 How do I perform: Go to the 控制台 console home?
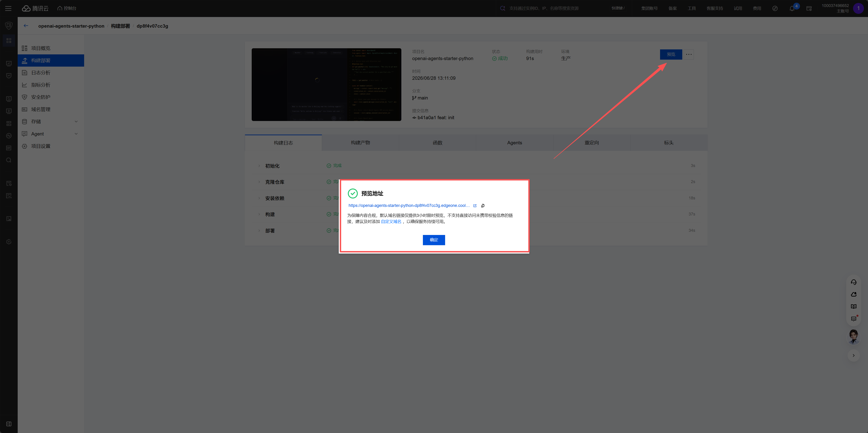pos(67,8)
